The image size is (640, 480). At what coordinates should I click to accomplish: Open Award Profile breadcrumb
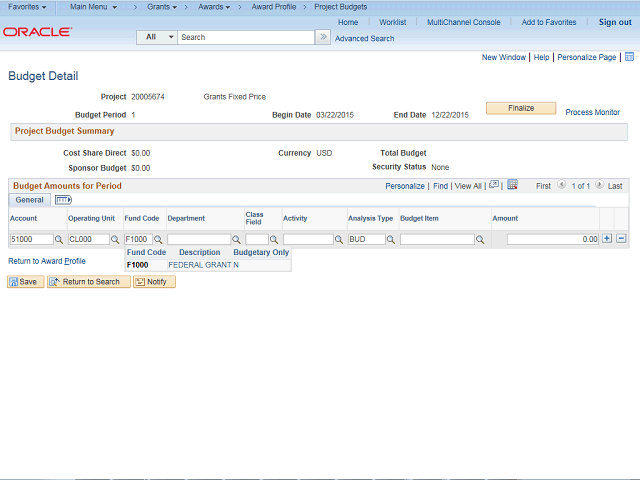tap(274, 7)
